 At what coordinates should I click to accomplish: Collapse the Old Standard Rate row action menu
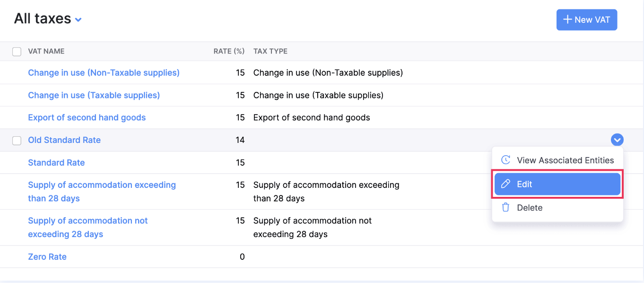coord(617,140)
